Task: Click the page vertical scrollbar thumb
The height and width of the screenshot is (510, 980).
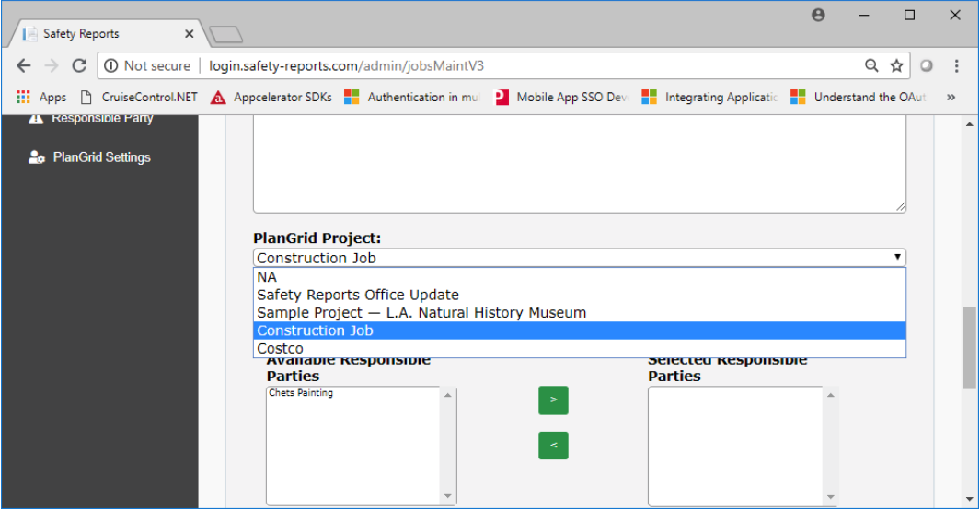Action: tap(969, 347)
